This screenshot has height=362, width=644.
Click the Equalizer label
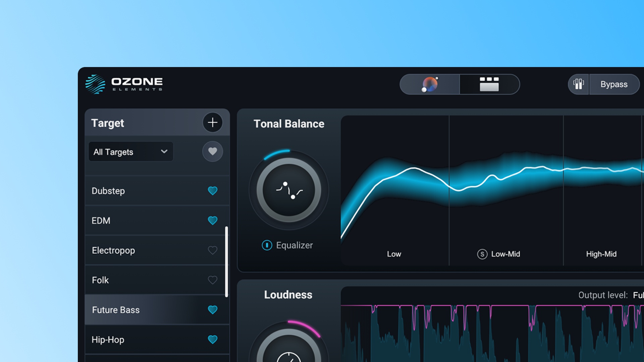pos(294,245)
